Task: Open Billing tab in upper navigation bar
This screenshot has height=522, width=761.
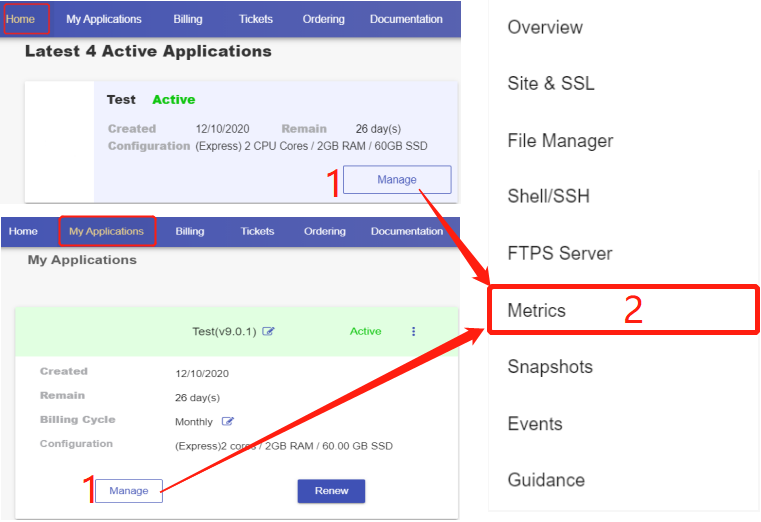Action: [x=187, y=19]
